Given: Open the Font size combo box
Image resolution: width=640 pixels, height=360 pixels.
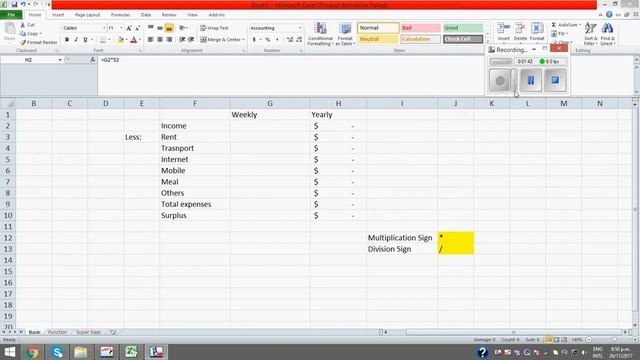Looking at the screenshot, I should coord(115,28).
